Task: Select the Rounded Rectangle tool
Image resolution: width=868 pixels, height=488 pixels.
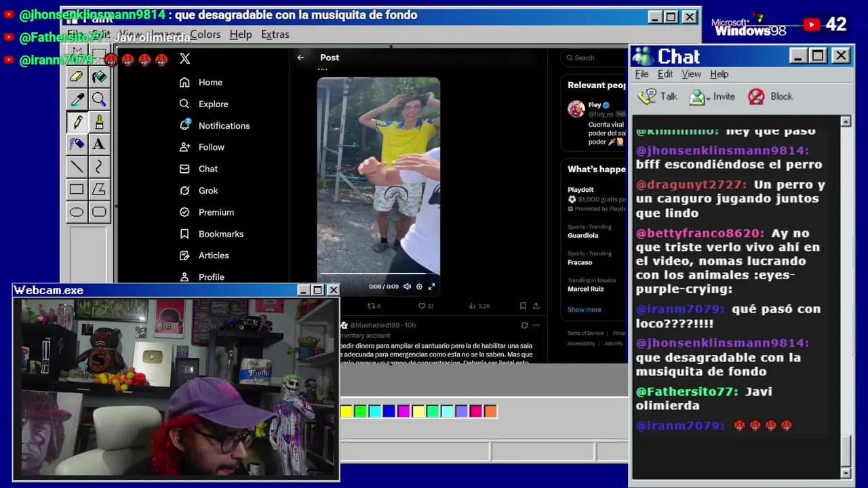Action: tap(99, 212)
